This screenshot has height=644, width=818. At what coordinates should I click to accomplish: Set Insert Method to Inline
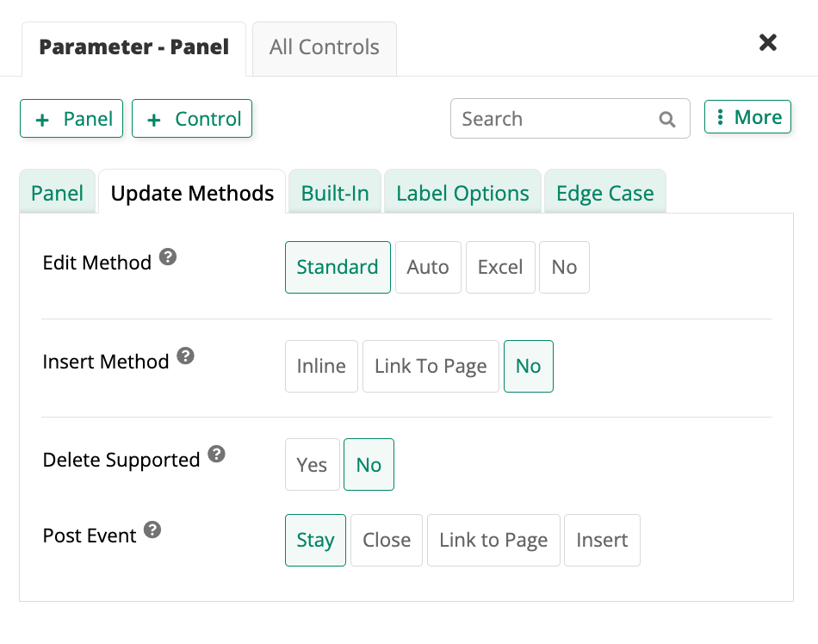pos(321,366)
